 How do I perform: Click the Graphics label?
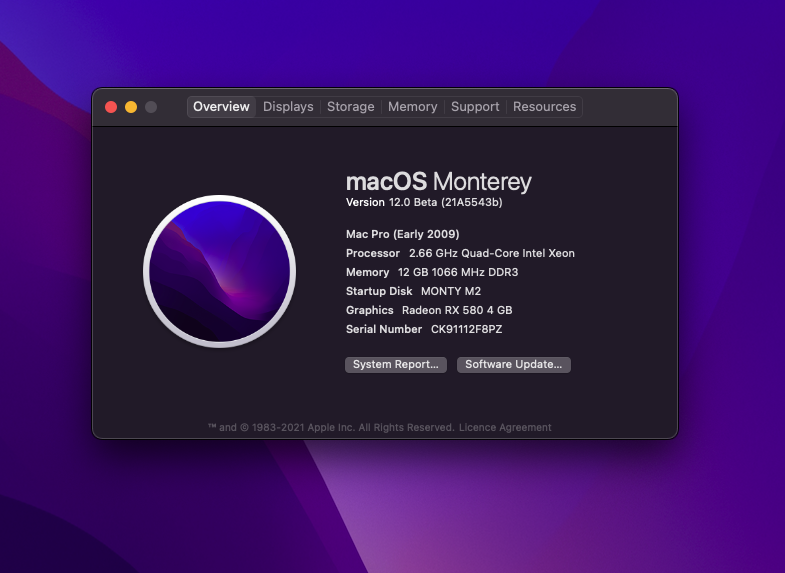click(x=369, y=310)
